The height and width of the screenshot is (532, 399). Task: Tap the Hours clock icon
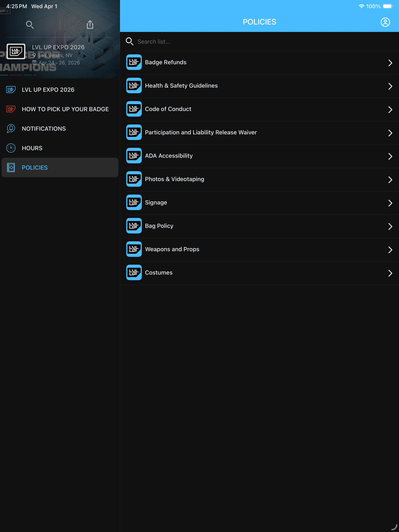11,148
